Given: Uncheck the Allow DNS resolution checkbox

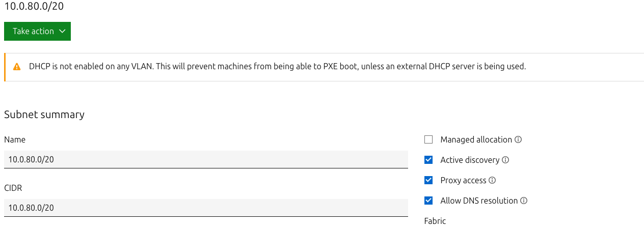Looking at the screenshot, I should coord(428,201).
